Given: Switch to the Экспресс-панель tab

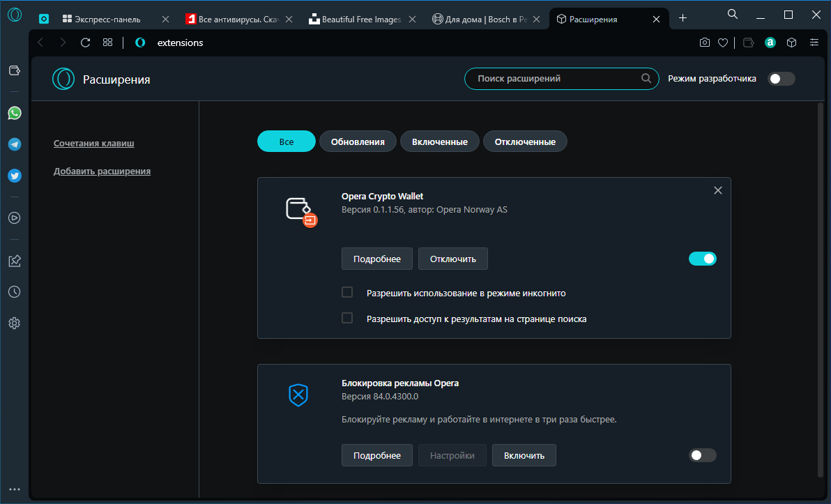Looking at the screenshot, I should [x=107, y=19].
